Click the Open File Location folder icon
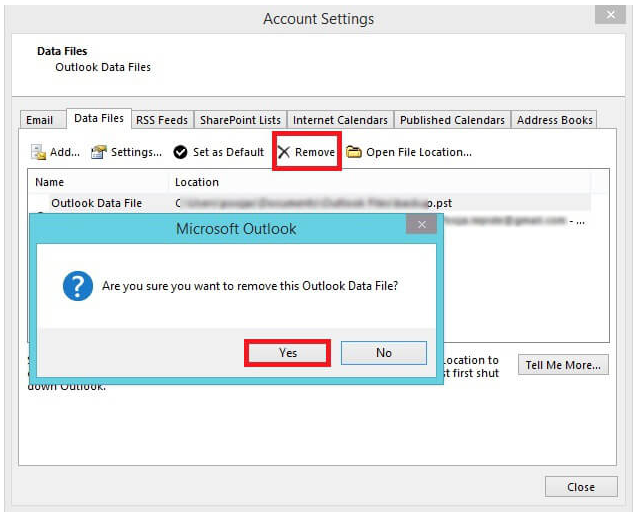The height and width of the screenshot is (517, 639). pos(354,152)
